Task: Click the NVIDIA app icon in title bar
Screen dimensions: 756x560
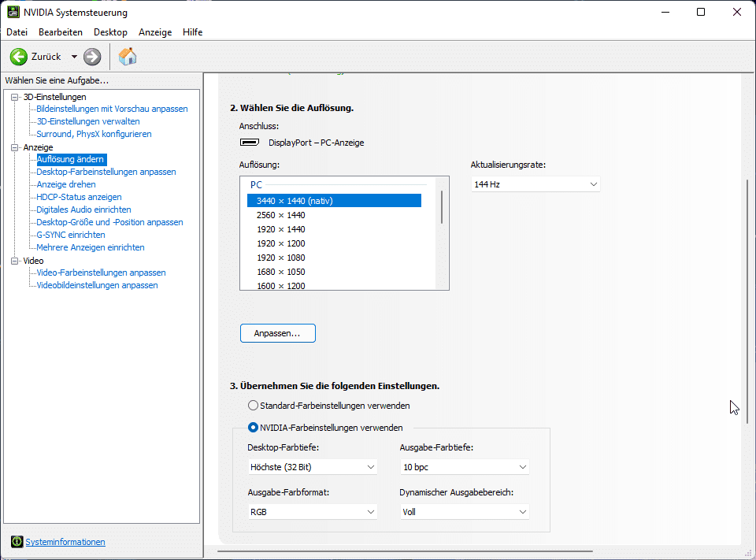Action: [x=13, y=12]
